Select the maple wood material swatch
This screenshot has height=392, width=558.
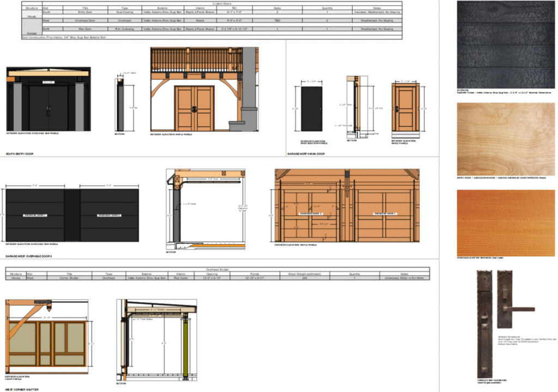[x=506, y=138]
